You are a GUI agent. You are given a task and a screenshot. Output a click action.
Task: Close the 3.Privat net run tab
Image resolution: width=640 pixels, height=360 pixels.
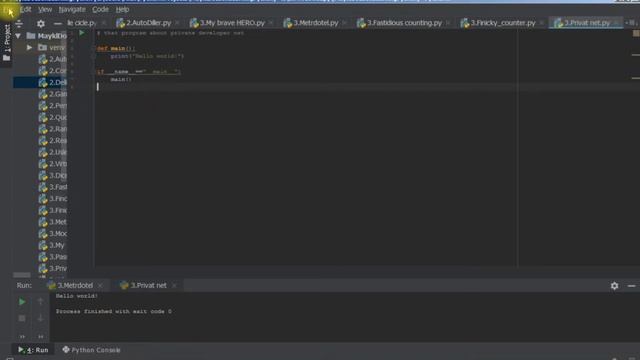pyautogui.click(x=174, y=285)
